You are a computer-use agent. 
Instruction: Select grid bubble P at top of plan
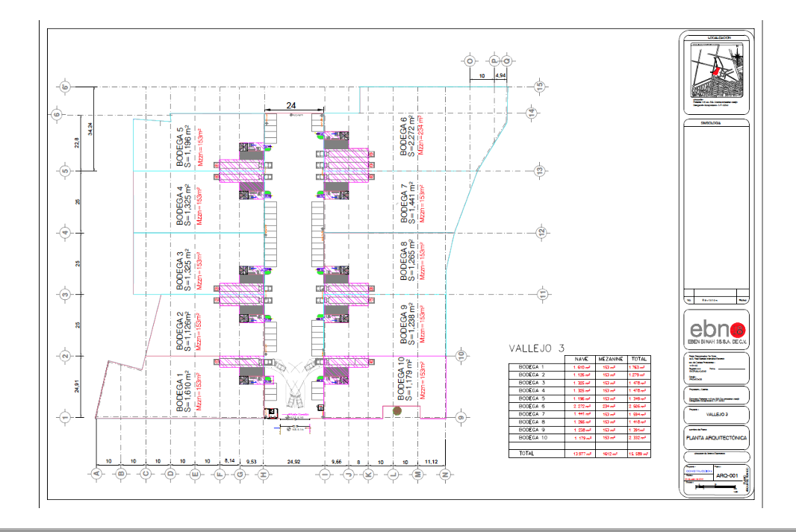coord(495,61)
